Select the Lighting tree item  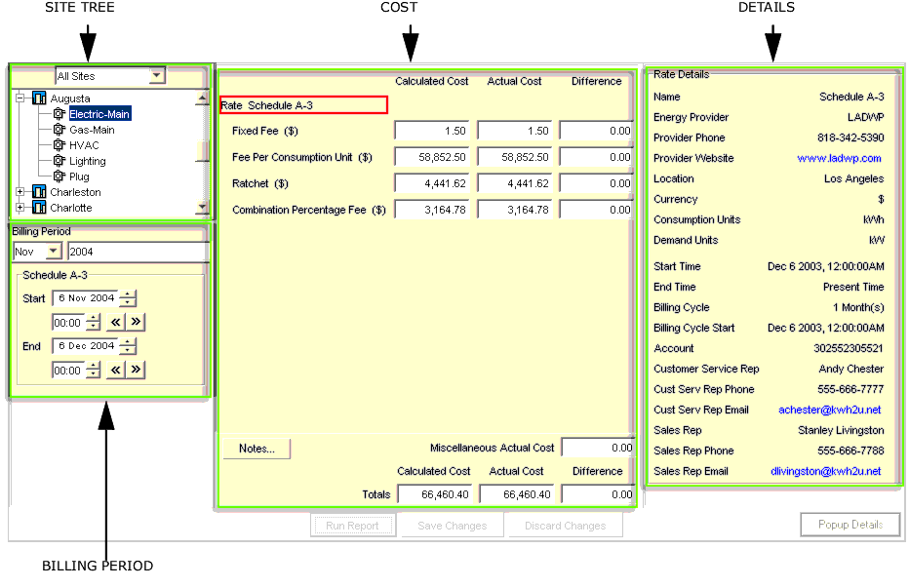tap(88, 161)
